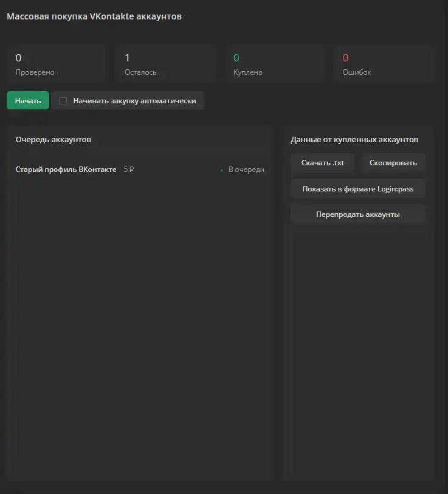This screenshot has width=448, height=494.
Task: Show data in Login:pass format
Action: pos(358,189)
